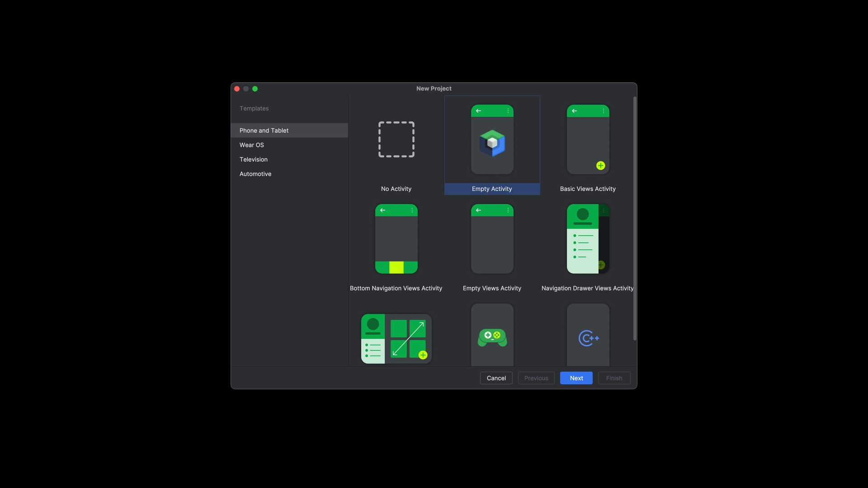Pick the responsive grid layout template thumbnail
868x488 pixels.
396,338
